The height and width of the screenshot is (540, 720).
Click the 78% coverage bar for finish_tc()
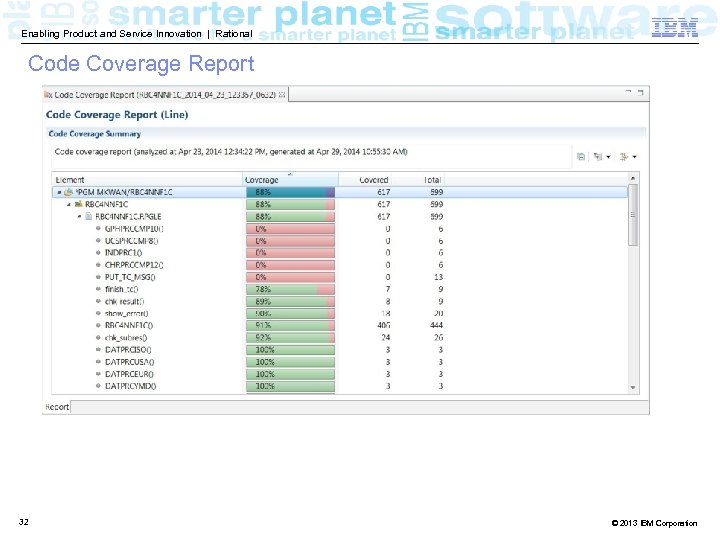coord(290,289)
